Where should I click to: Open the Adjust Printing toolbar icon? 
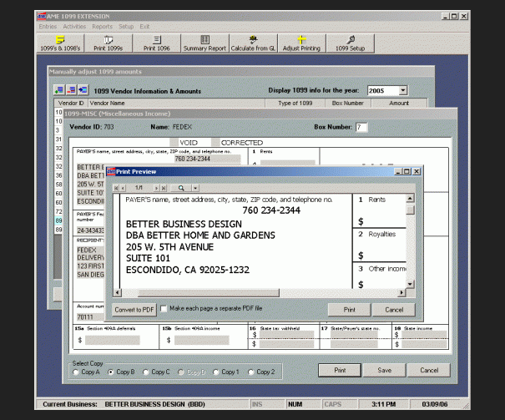tap(301, 43)
